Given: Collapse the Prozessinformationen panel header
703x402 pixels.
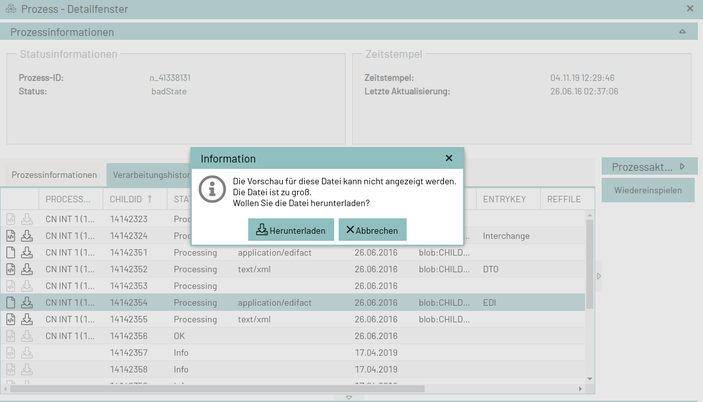Looking at the screenshot, I should click(682, 32).
